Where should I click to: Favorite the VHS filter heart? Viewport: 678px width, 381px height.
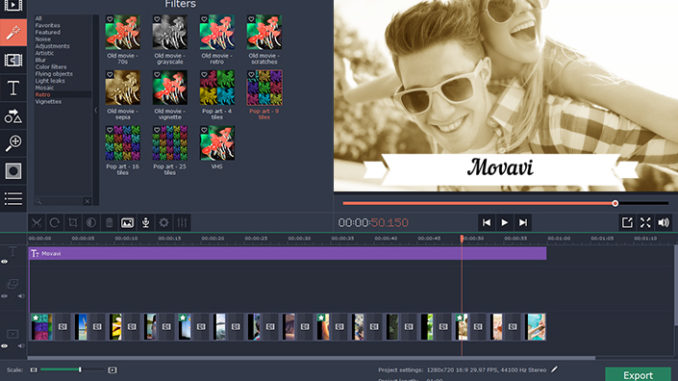click(204, 130)
